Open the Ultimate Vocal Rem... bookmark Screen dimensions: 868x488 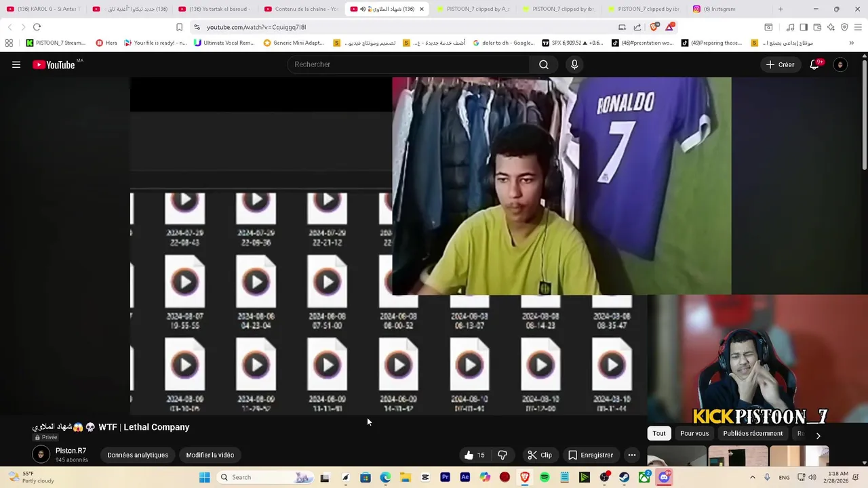tap(224, 43)
